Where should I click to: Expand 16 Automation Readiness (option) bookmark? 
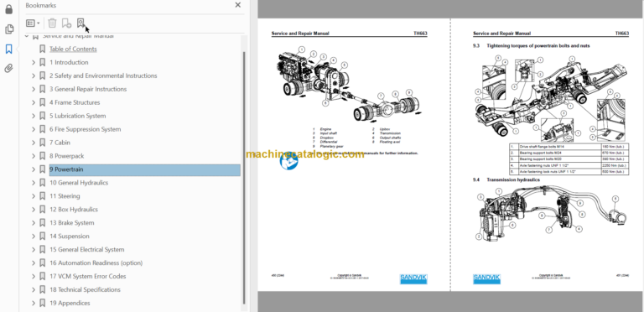[x=34, y=263]
